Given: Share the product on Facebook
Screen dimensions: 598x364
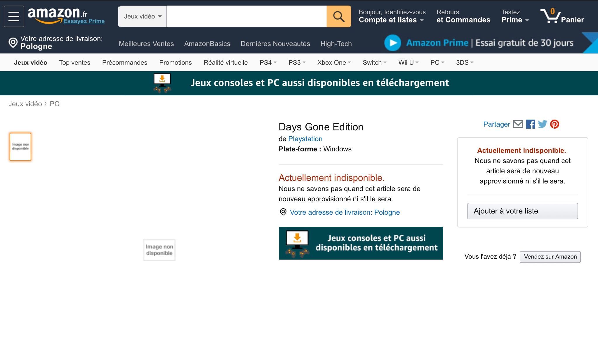Looking at the screenshot, I should [x=531, y=124].
